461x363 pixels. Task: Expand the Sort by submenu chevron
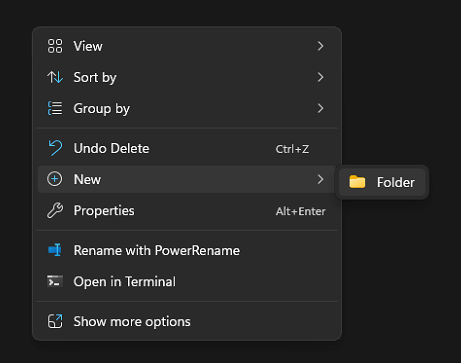(320, 77)
